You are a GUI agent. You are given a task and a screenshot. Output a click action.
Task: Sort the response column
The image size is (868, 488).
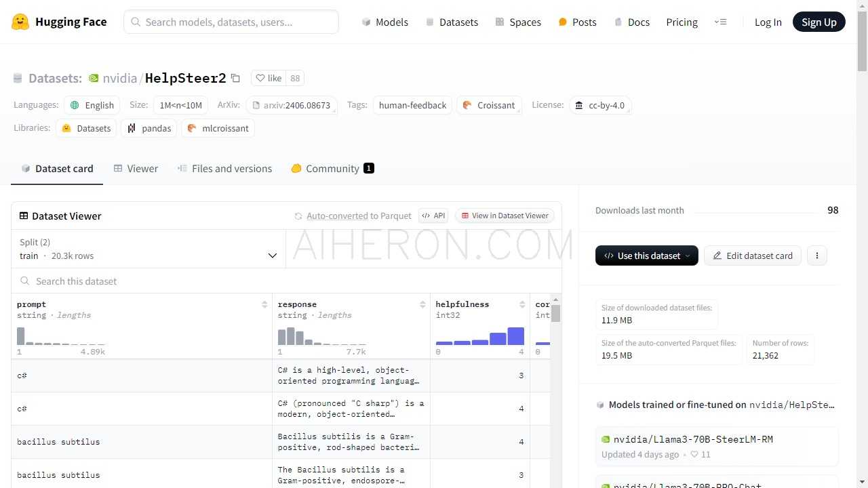click(x=422, y=304)
